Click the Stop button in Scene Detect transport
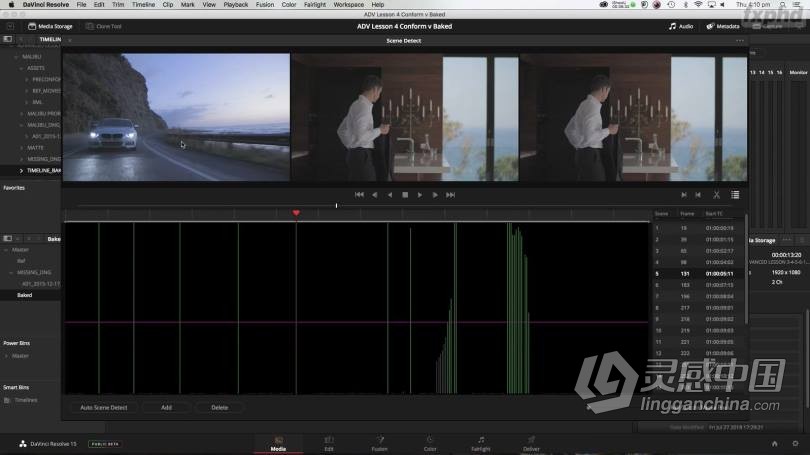The image size is (810, 455). pyautogui.click(x=405, y=195)
